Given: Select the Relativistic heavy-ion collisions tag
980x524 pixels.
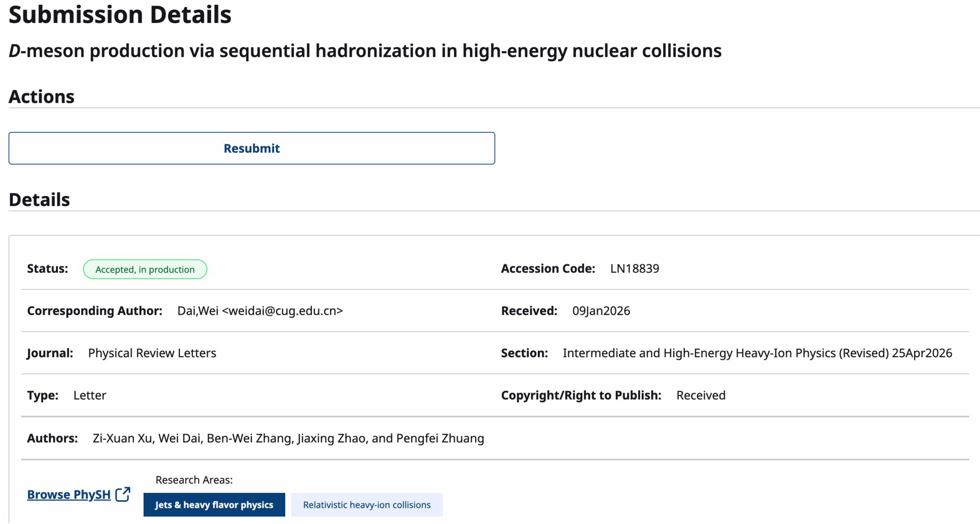Looking at the screenshot, I should pyautogui.click(x=367, y=505).
